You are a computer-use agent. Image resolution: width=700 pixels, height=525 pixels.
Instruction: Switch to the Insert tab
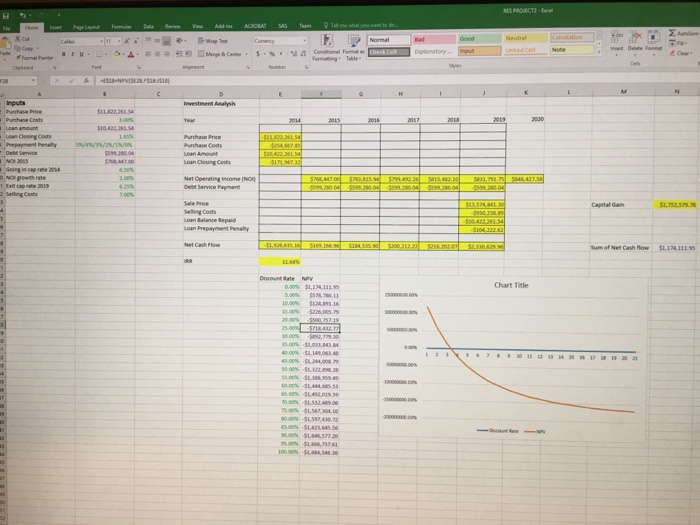pos(55,27)
